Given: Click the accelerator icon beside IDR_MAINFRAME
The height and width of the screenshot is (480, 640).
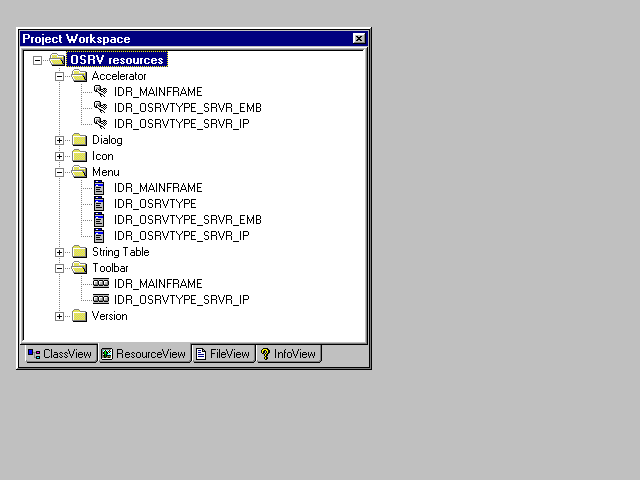Looking at the screenshot, I should tap(100, 92).
